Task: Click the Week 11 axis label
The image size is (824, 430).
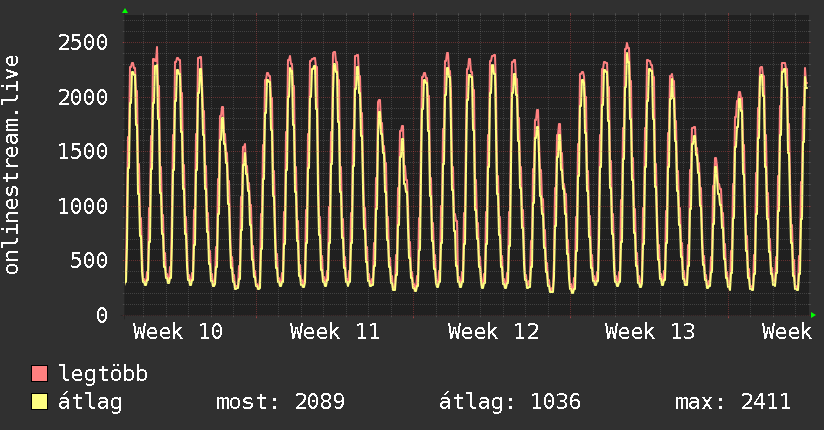Action: tap(335, 332)
